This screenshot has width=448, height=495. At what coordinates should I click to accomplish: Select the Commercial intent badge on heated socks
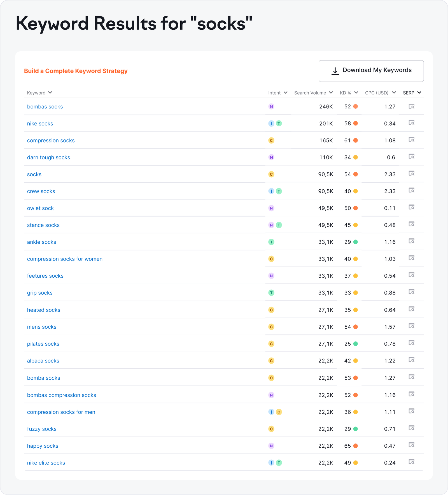(271, 310)
